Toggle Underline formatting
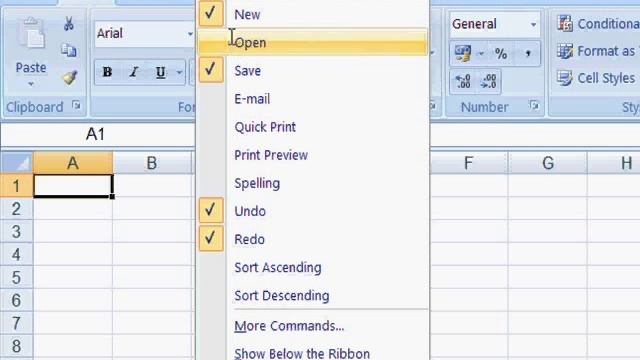Screen dimensions: 640x360 click(x=160, y=72)
